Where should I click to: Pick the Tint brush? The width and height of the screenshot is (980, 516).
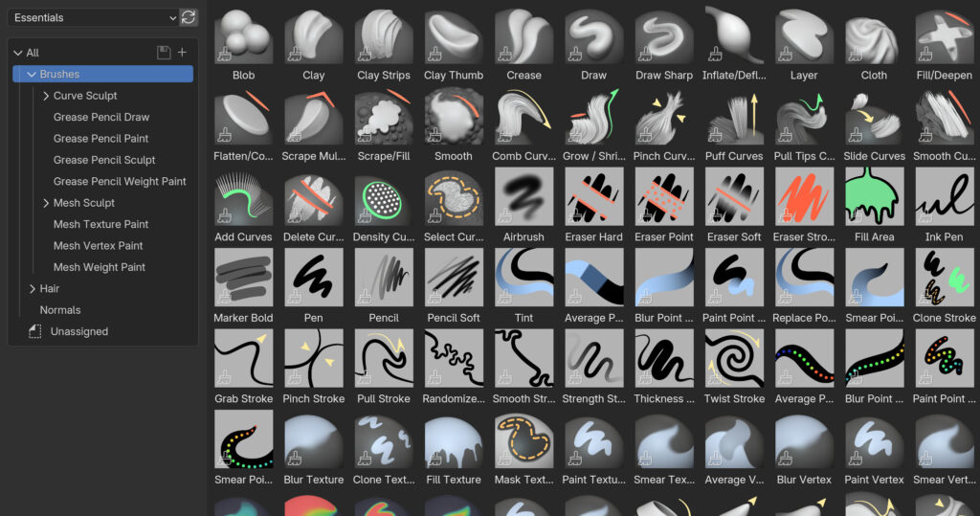click(x=523, y=279)
